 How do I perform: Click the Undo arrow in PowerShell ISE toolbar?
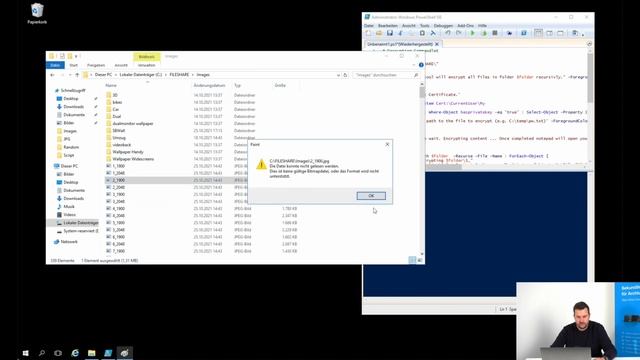click(448, 33)
